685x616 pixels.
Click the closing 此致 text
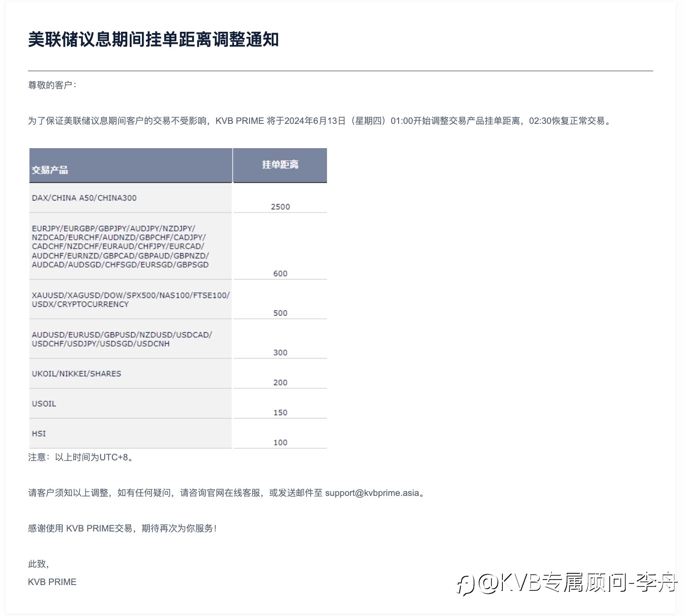click(39, 564)
